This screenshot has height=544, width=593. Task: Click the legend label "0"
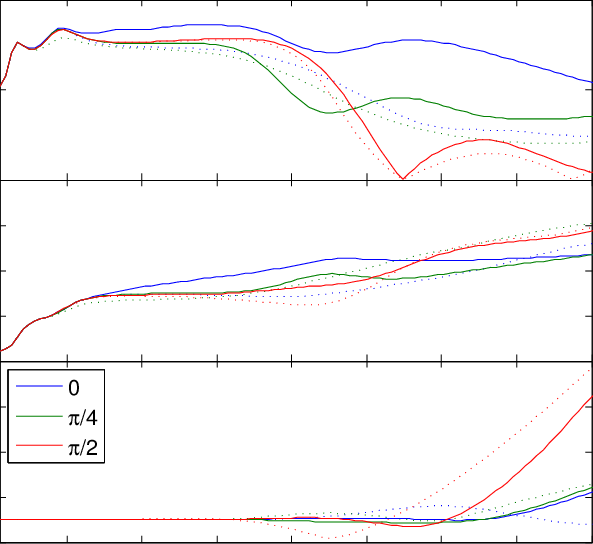74,388
